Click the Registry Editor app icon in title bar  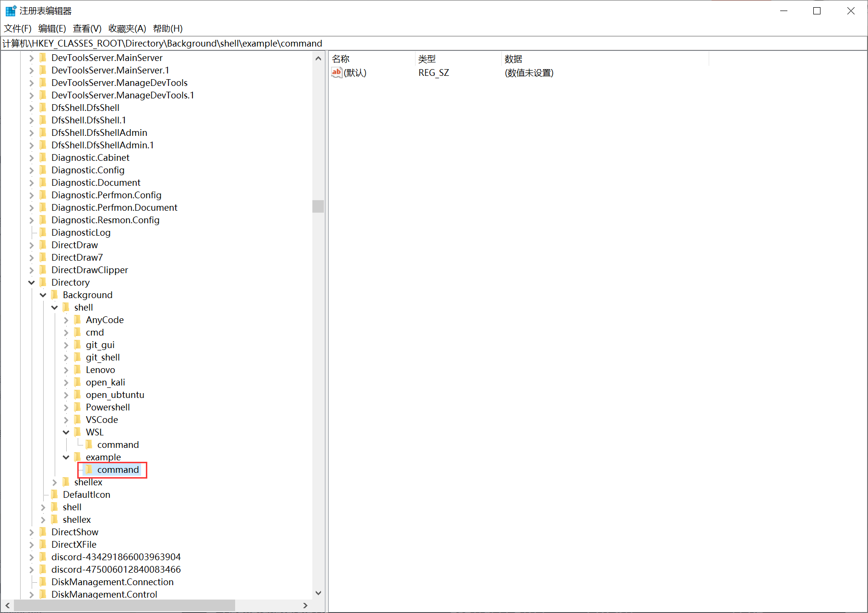click(11, 11)
